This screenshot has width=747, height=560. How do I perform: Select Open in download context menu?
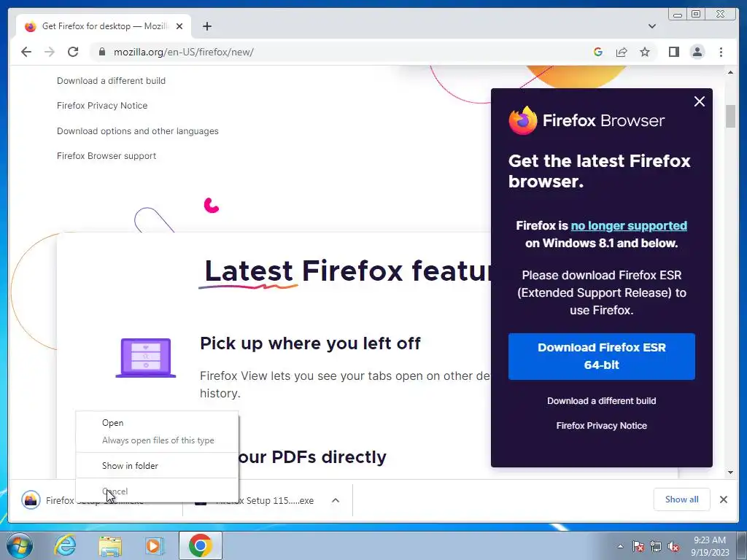tap(157, 423)
